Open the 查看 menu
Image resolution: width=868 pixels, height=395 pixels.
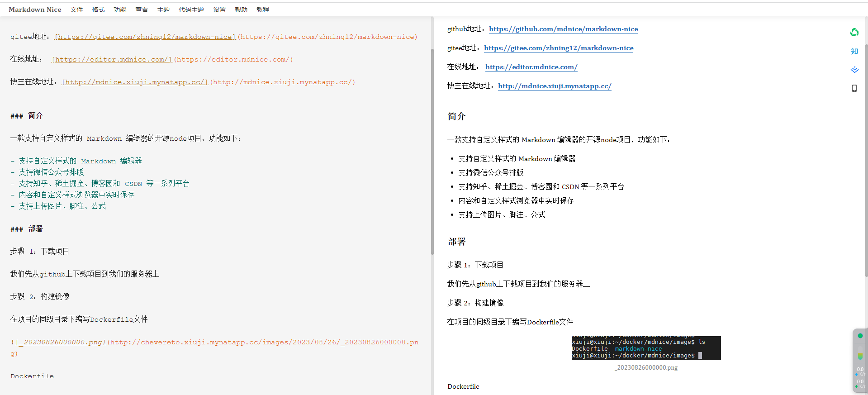pyautogui.click(x=142, y=10)
